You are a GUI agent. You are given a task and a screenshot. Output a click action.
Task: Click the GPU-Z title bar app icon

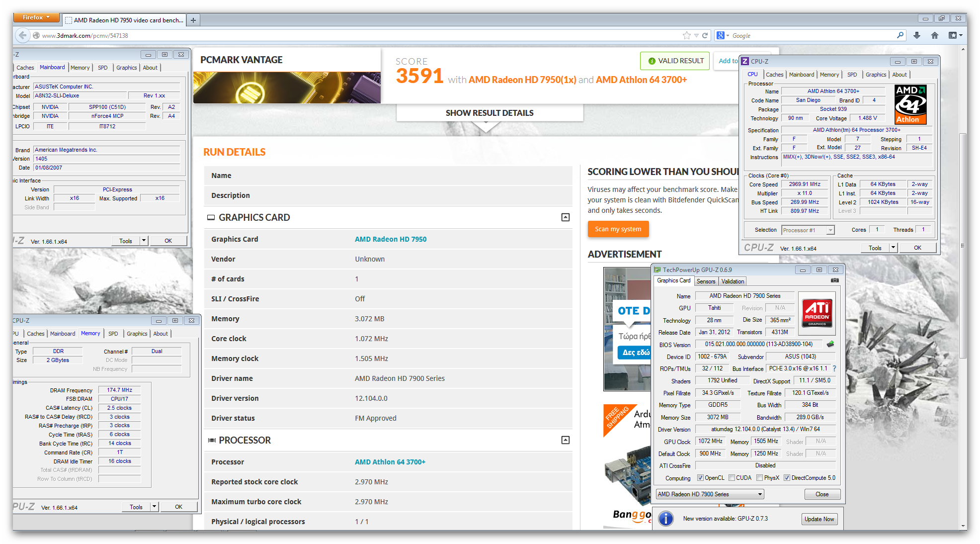(657, 270)
